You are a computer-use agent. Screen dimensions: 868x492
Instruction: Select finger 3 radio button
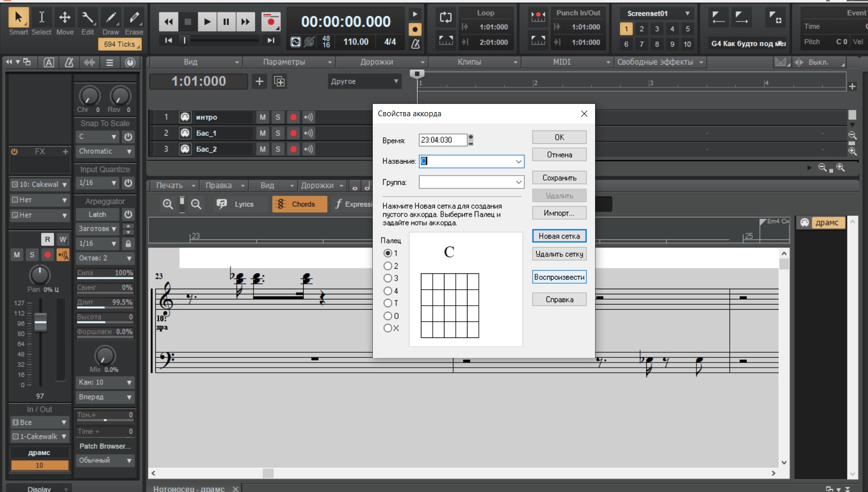tap(388, 279)
